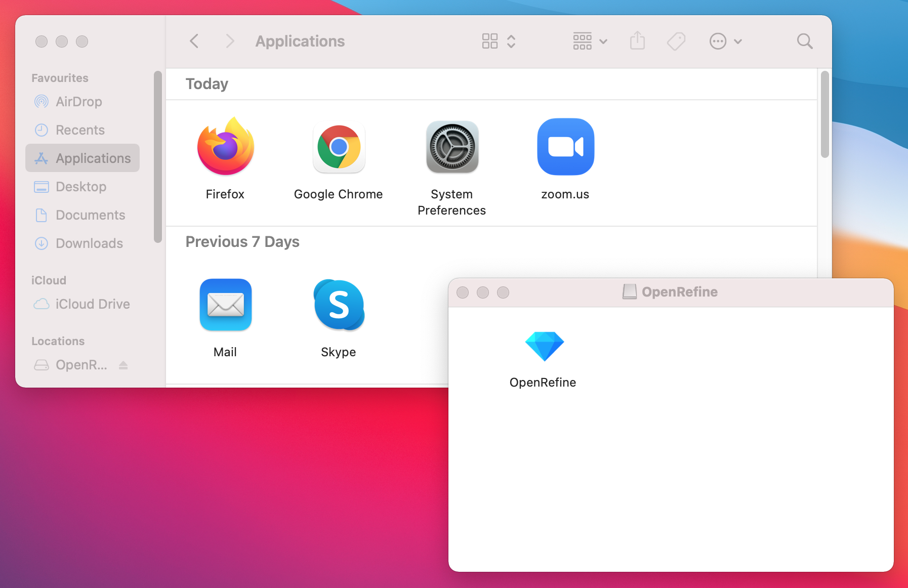The height and width of the screenshot is (588, 908).
Task: Expand the grouping options dropdown
Action: point(604,41)
